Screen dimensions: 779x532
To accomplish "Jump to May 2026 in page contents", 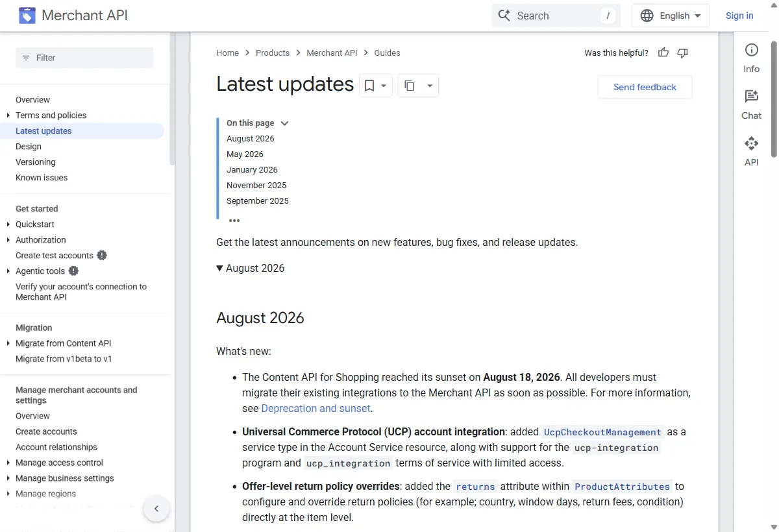I will (x=245, y=154).
